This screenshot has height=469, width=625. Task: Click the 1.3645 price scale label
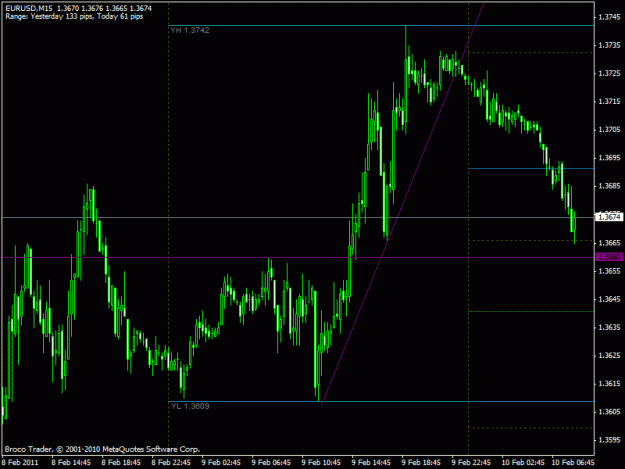609,299
